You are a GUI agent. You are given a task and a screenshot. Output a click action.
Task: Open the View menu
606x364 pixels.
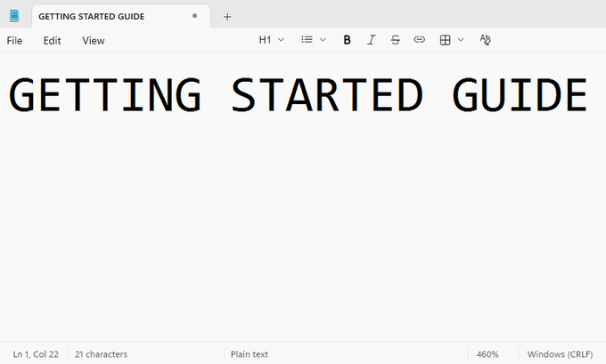94,41
